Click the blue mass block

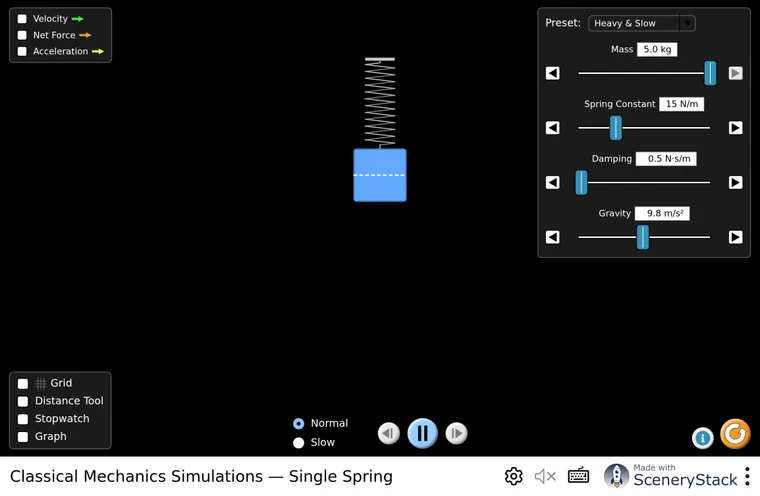(380, 175)
